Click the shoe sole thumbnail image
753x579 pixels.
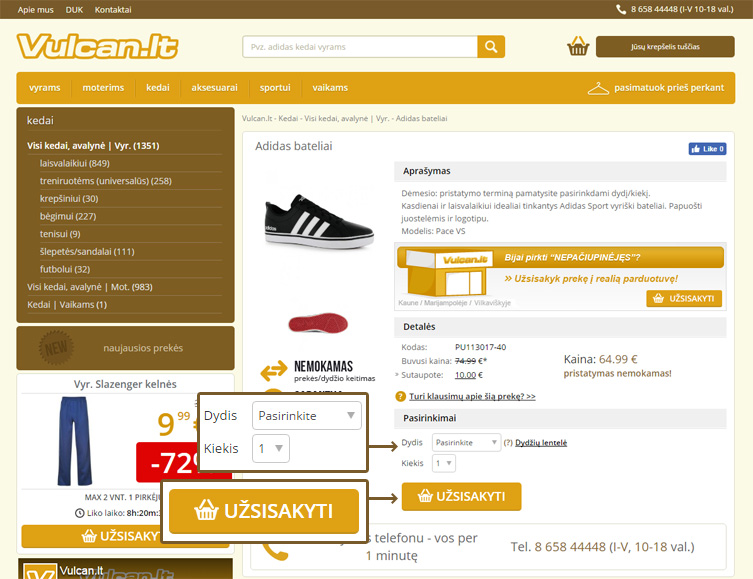[x=318, y=323]
